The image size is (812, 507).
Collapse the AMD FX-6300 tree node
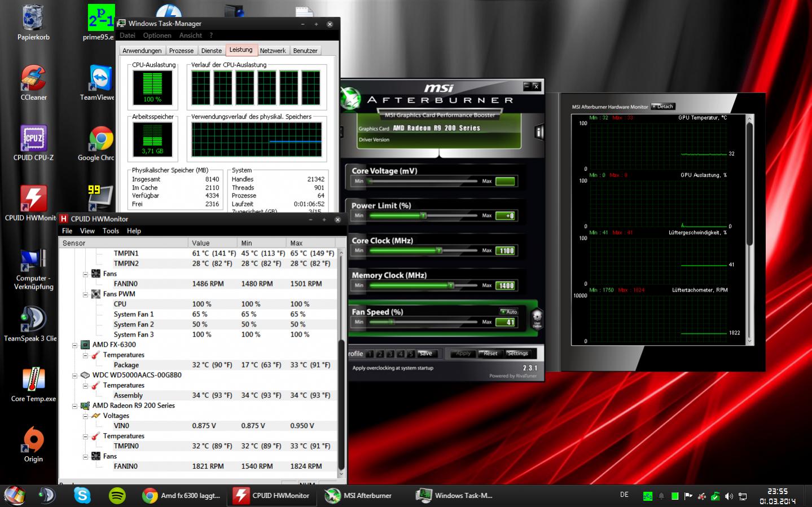tap(75, 345)
